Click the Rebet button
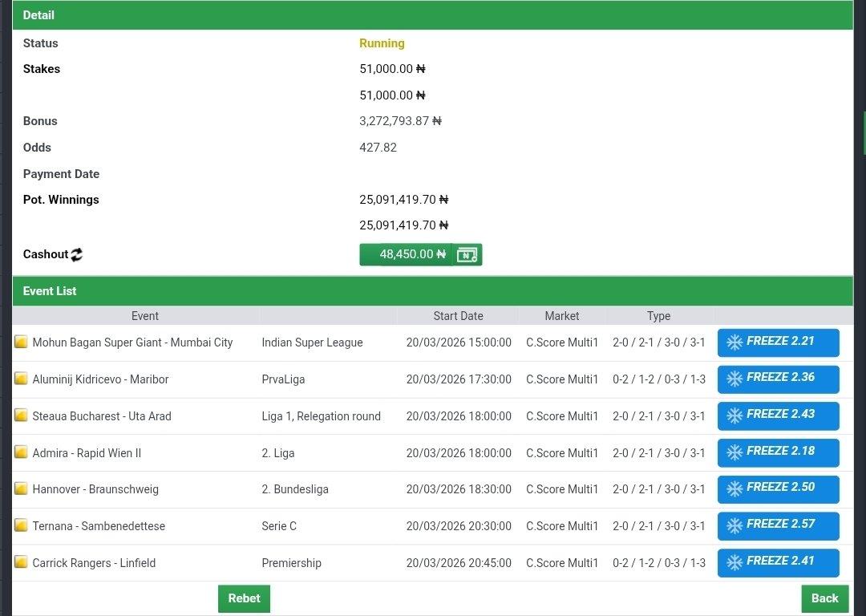Screen dimensions: 866x616 [x=244, y=598]
